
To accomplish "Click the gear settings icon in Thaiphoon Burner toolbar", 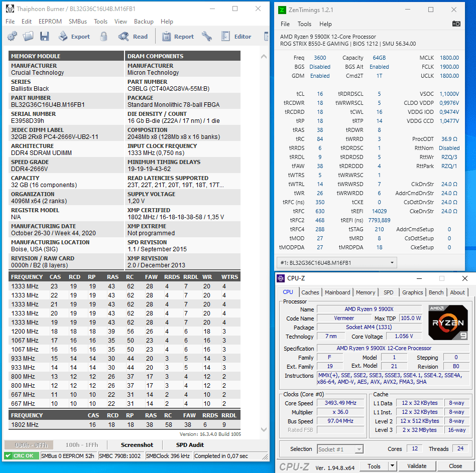I will pyautogui.click(x=12, y=37).
